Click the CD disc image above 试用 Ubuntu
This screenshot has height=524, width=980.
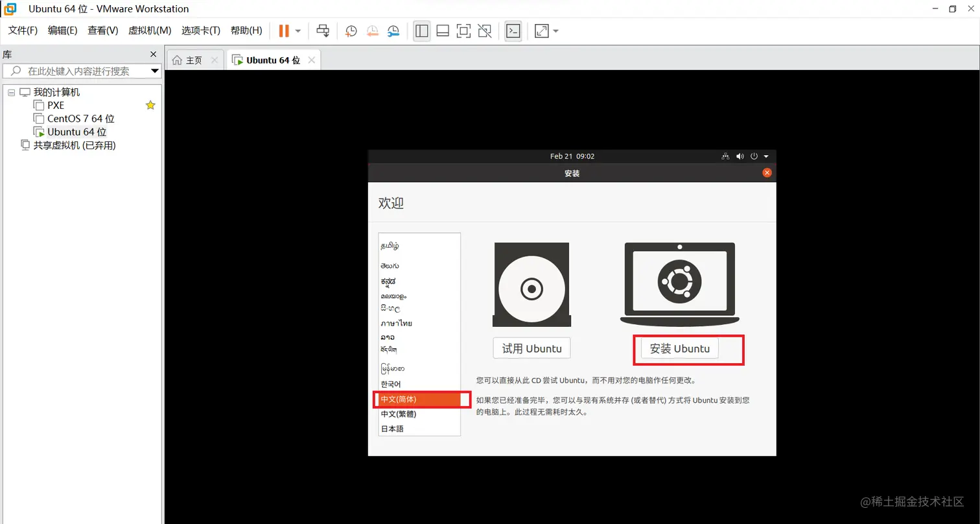click(531, 285)
